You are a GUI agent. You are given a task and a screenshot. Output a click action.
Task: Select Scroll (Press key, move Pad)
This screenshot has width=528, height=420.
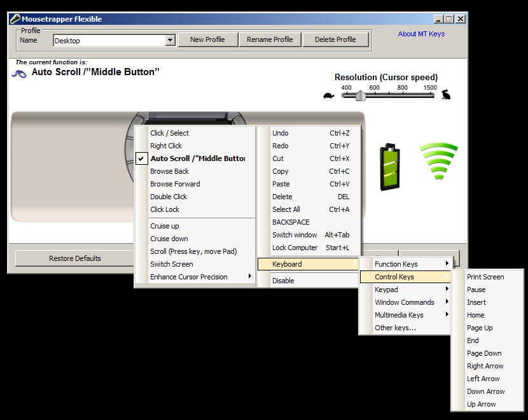[195, 251]
